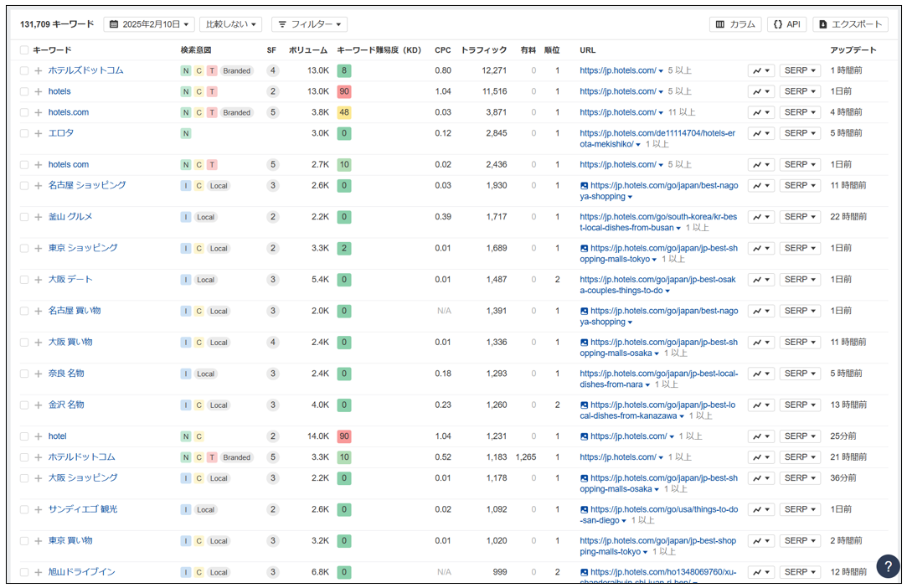This screenshot has width=907, height=588.
Task: Check the box for 奈良 名物 row
Action: point(24,374)
